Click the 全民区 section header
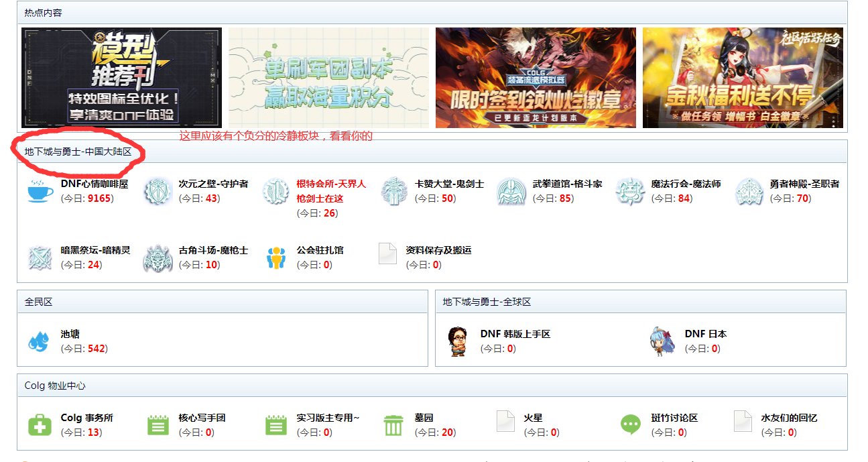Image resolution: width=868 pixels, height=462 pixels. point(38,302)
